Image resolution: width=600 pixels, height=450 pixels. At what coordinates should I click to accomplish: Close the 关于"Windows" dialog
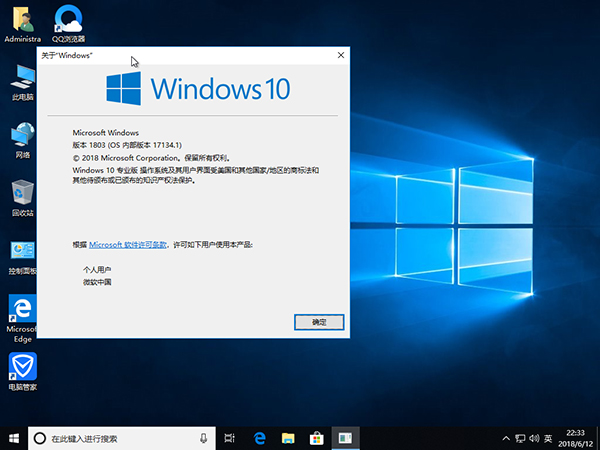click(x=341, y=55)
